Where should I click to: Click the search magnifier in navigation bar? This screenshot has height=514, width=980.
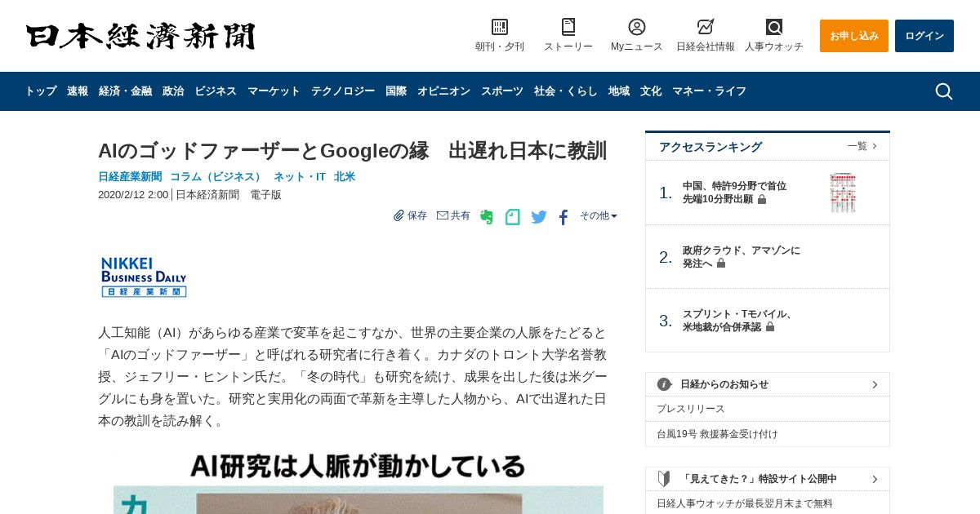pyautogui.click(x=944, y=91)
